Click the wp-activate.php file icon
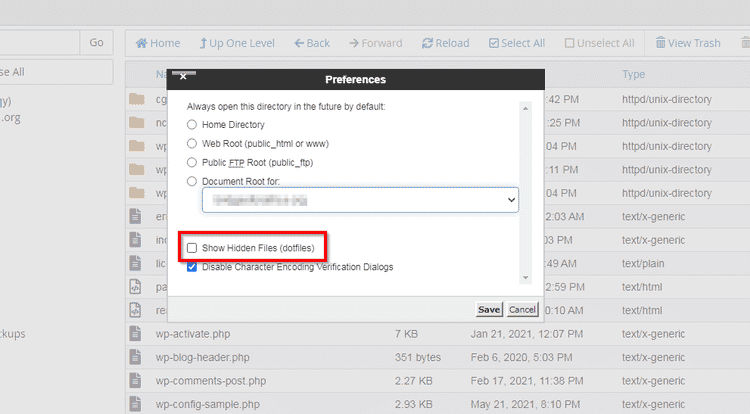Screen dimensions: 750x414 click(x=137, y=332)
